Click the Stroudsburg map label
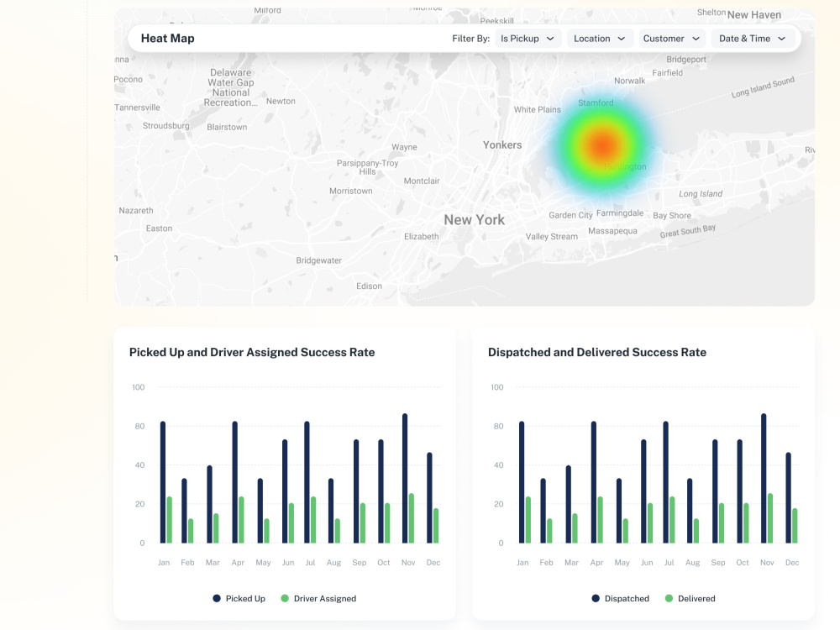Image resolution: width=840 pixels, height=630 pixels. [x=166, y=125]
